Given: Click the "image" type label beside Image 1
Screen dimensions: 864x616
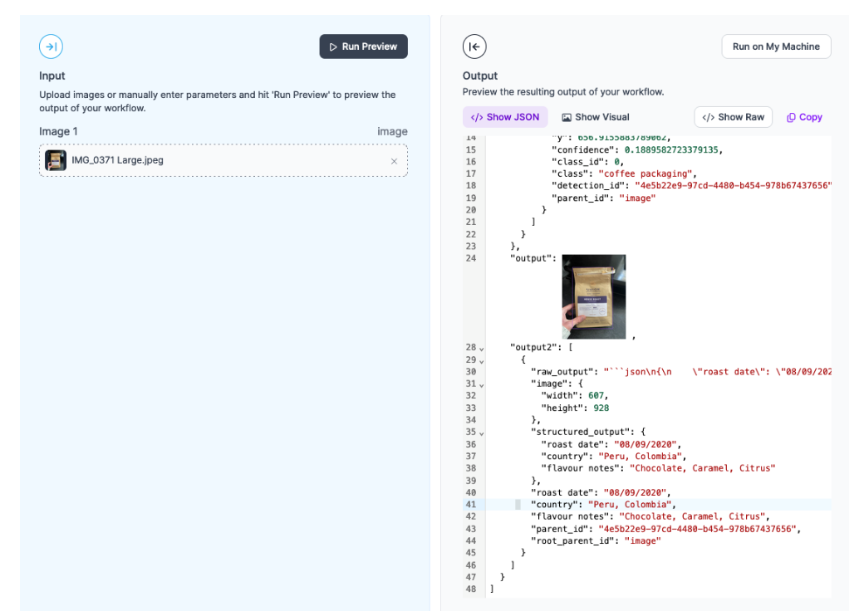Looking at the screenshot, I should pyautogui.click(x=392, y=131).
